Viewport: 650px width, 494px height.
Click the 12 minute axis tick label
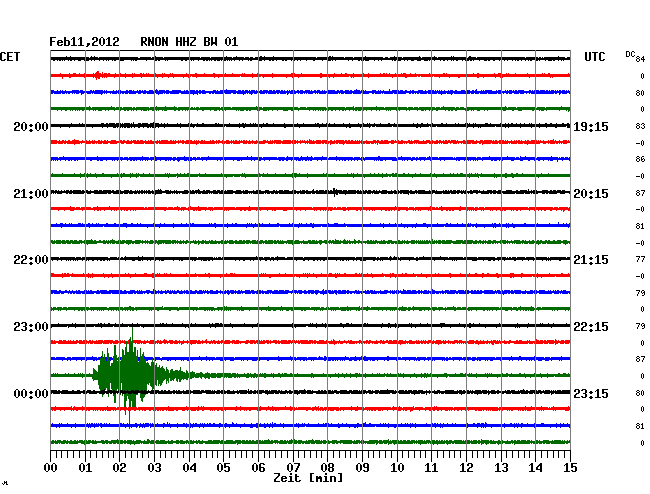[x=466, y=467]
